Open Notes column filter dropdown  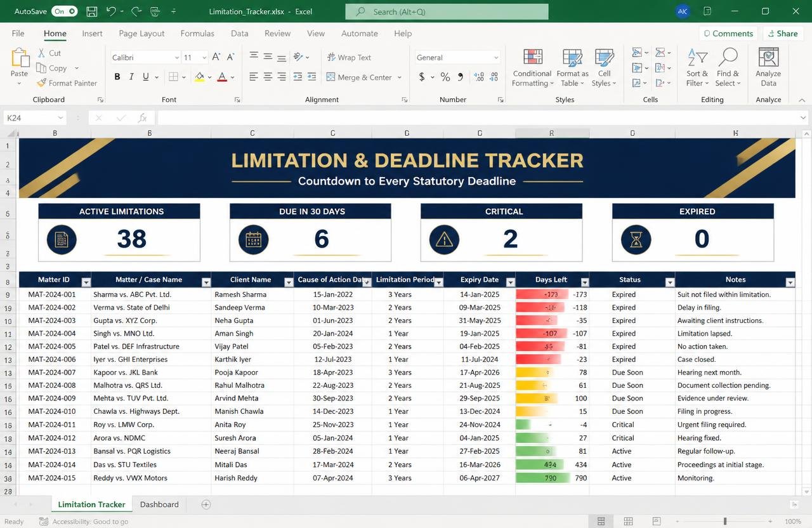tap(790, 282)
